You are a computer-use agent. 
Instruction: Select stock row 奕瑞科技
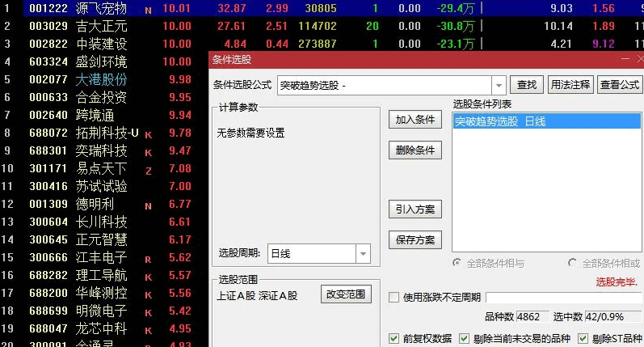pos(102,150)
